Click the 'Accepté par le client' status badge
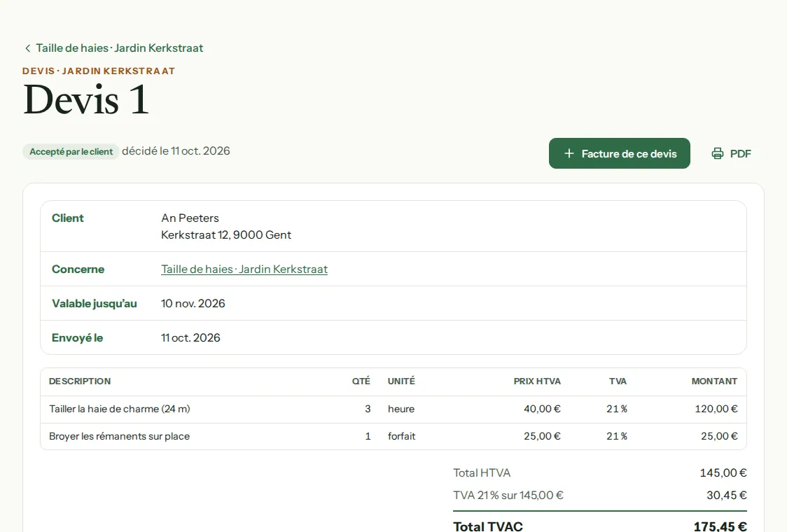 tap(71, 152)
